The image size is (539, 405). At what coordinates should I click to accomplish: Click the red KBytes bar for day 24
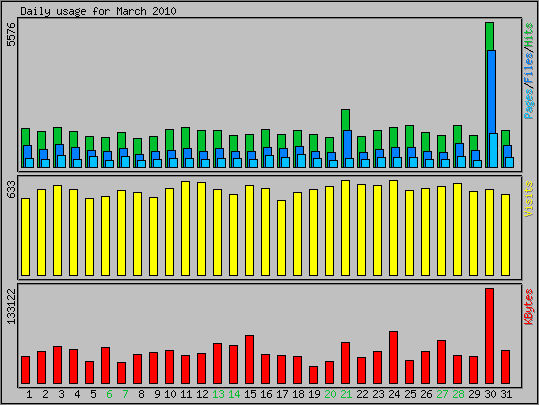pyautogui.click(x=394, y=358)
